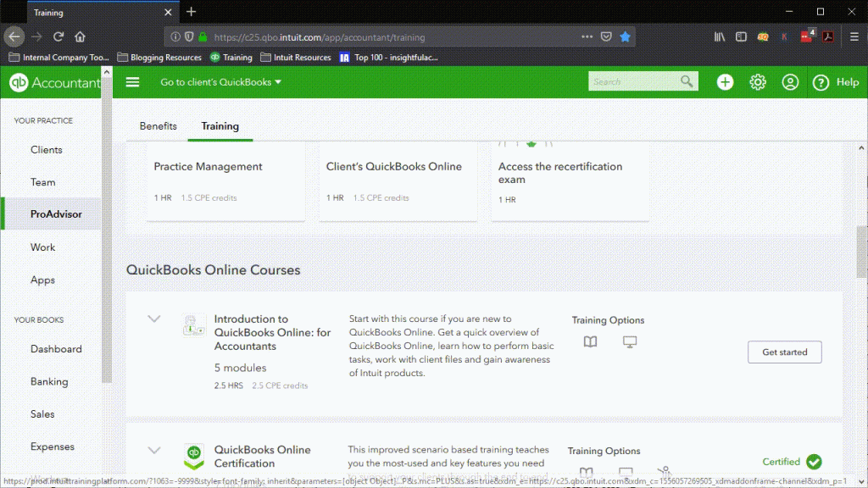Open Access the recertification exam card
868x488 pixels.
point(570,181)
